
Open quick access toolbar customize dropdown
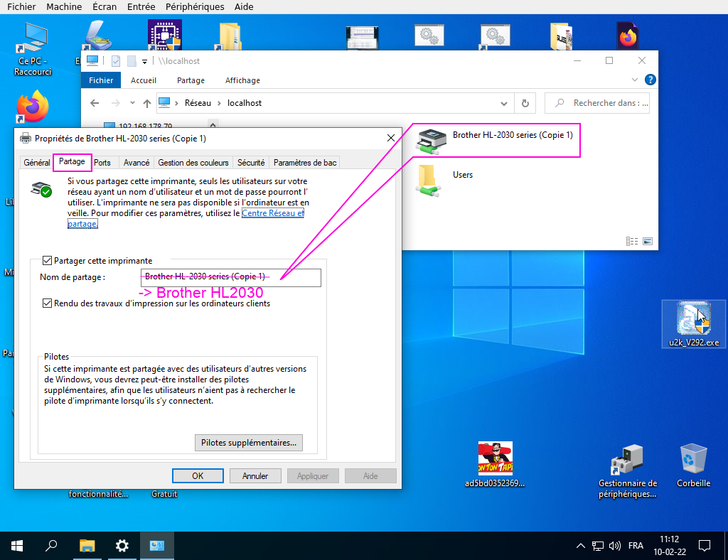click(x=144, y=61)
